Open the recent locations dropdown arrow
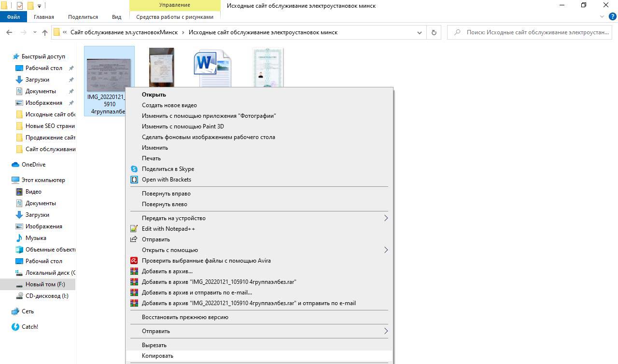This screenshot has width=618, height=364. (35, 32)
